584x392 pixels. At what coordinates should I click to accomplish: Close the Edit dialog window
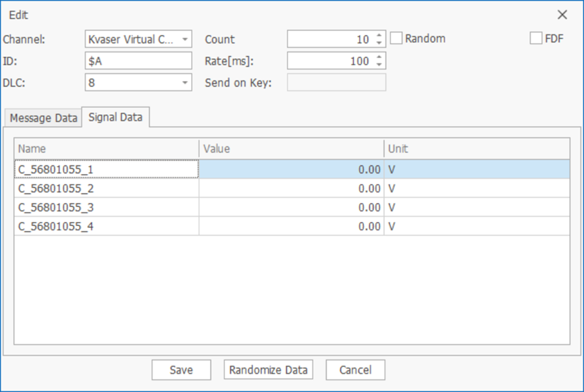(x=562, y=15)
